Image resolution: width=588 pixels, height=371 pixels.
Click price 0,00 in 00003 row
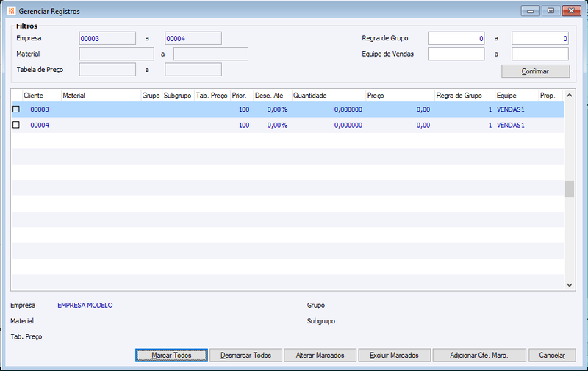tap(423, 109)
